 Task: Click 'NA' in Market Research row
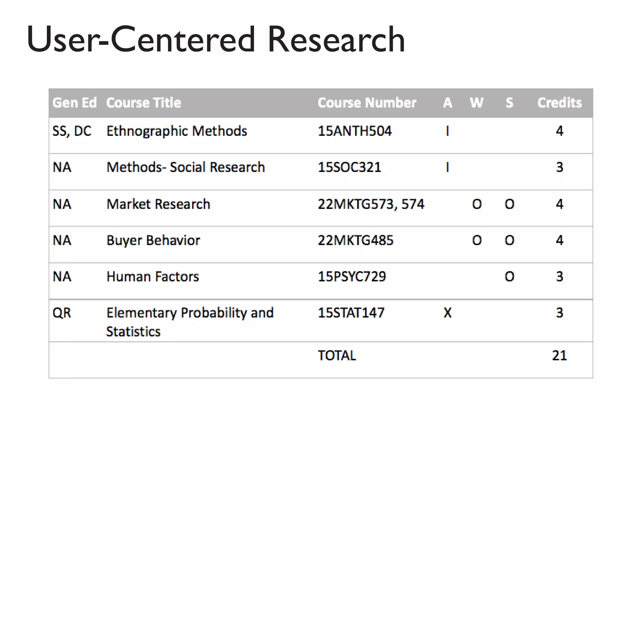(62, 204)
